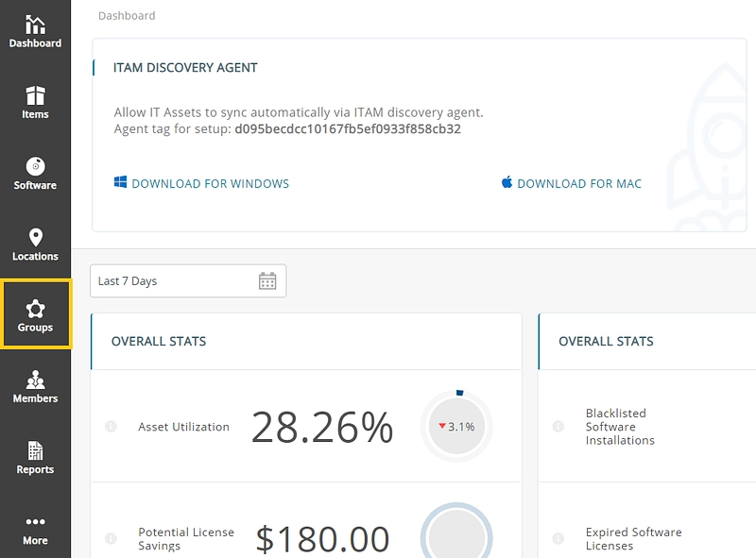Click info icon beside Expired Software Licenses
This screenshot has height=558, width=756.
coord(558,538)
